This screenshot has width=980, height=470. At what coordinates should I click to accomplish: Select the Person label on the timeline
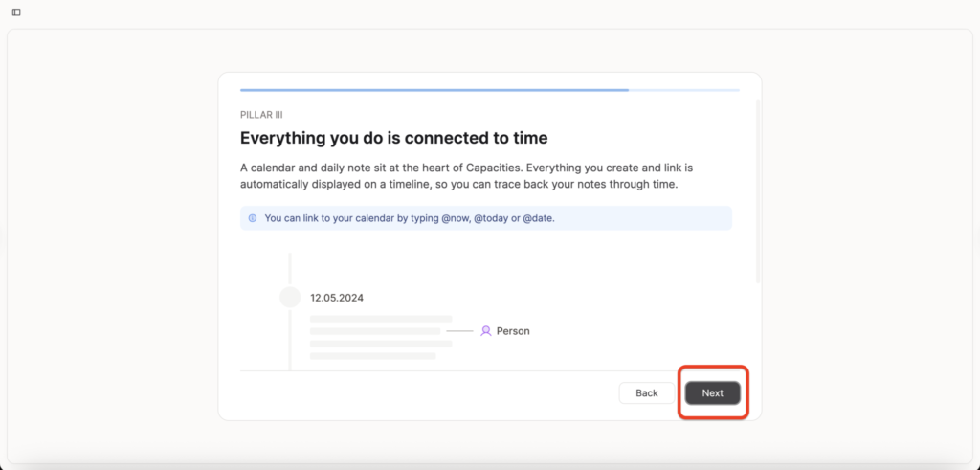[513, 331]
